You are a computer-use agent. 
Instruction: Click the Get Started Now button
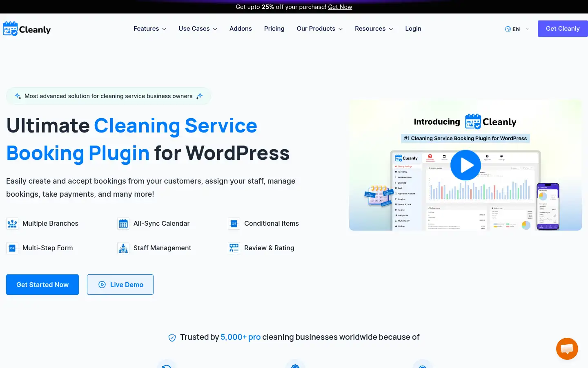click(x=42, y=285)
